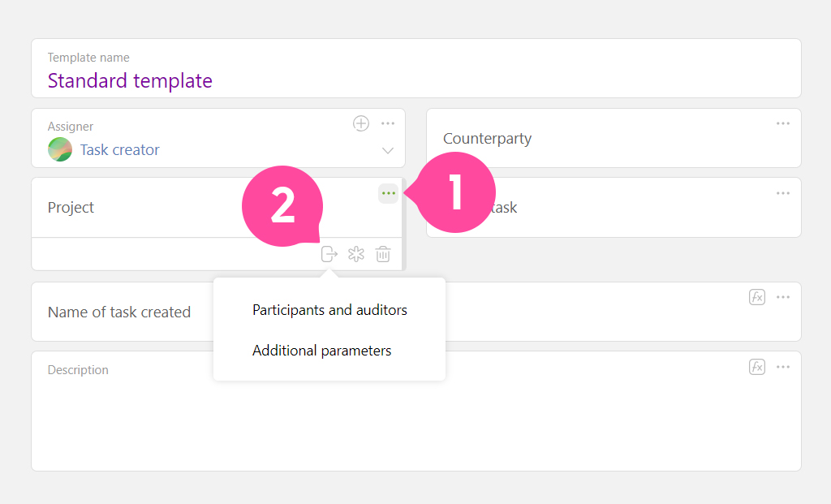Click into the Description text area
The height and width of the screenshot is (504, 831).
tap(416, 411)
